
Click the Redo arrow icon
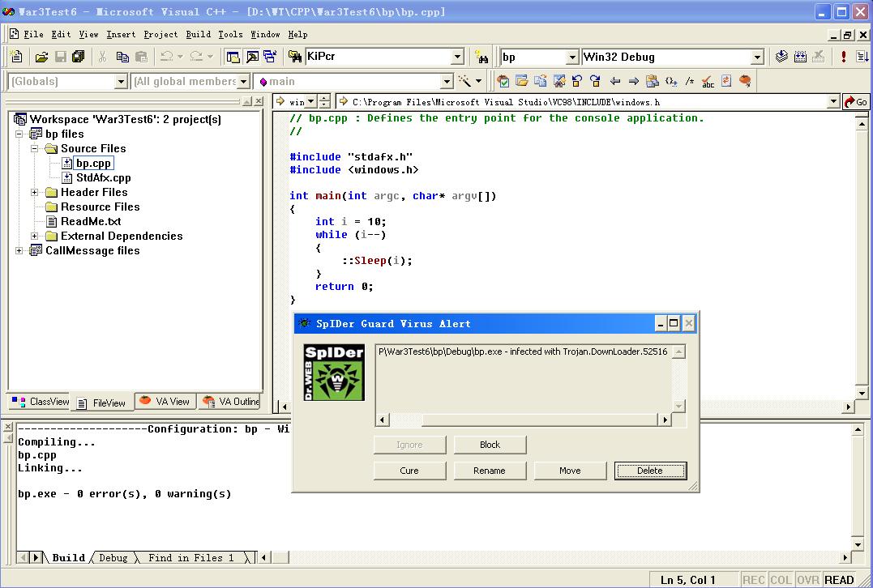(196, 57)
